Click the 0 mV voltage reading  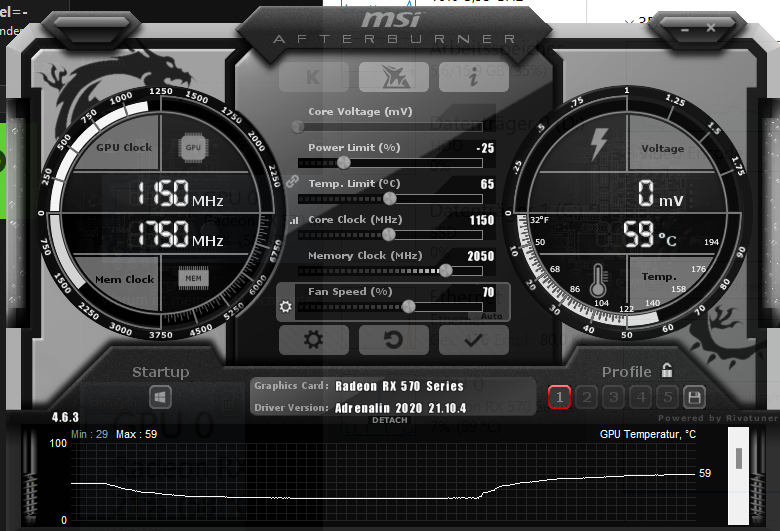661,193
